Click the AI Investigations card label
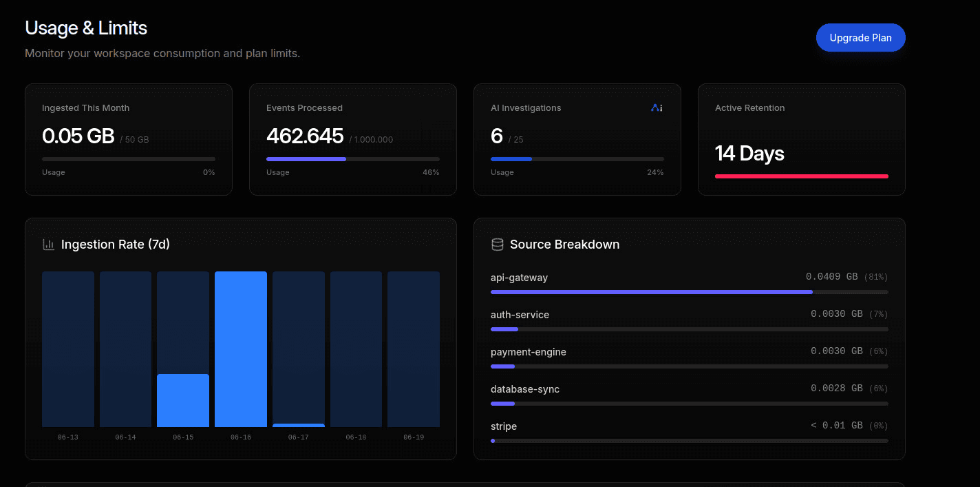 pyautogui.click(x=526, y=108)
